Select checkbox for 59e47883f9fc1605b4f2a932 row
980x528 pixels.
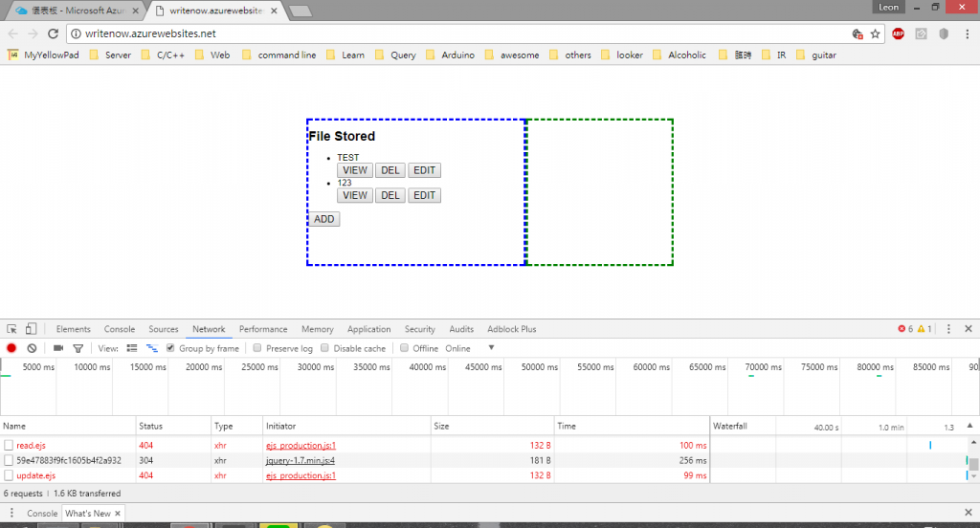pos(8,460)
